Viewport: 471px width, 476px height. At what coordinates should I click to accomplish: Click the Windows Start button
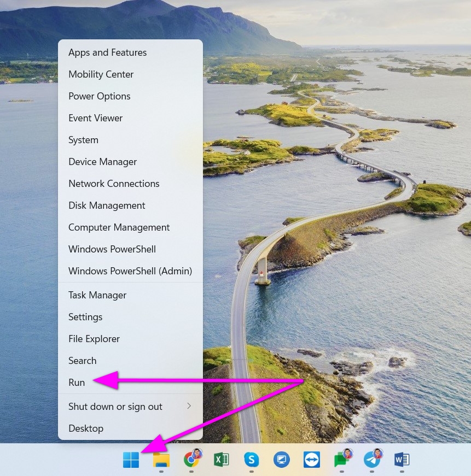click(x=131, y=460)
